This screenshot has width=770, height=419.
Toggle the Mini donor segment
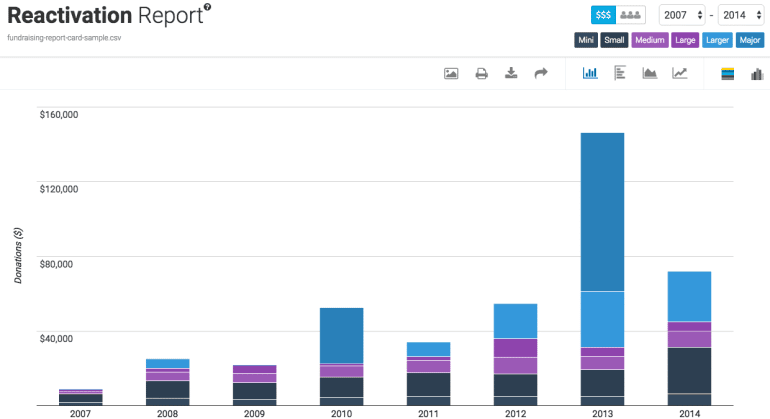pyautogui.click(x=586, y=40)
